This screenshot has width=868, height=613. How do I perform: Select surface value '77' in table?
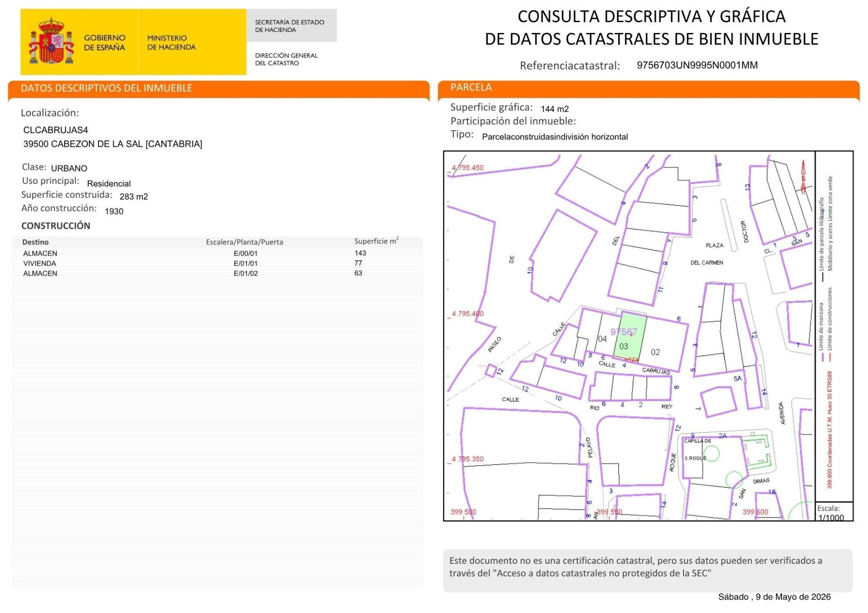tap(359, 263)
